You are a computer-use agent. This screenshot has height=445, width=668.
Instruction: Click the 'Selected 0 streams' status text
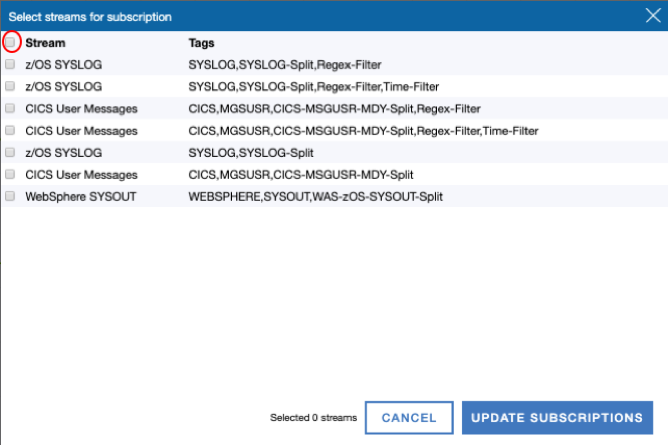313,418
